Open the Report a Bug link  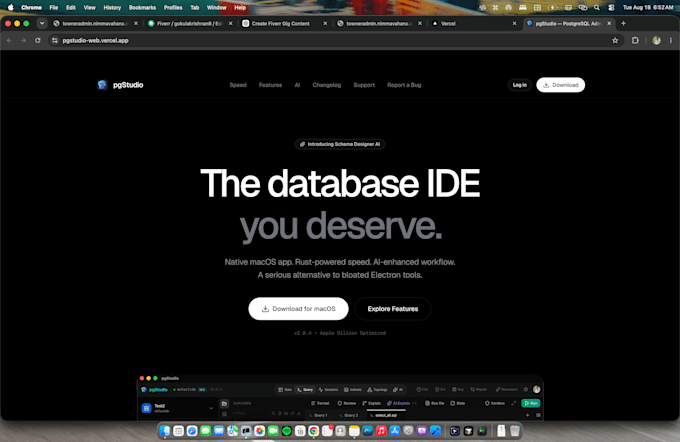(404, 85)
